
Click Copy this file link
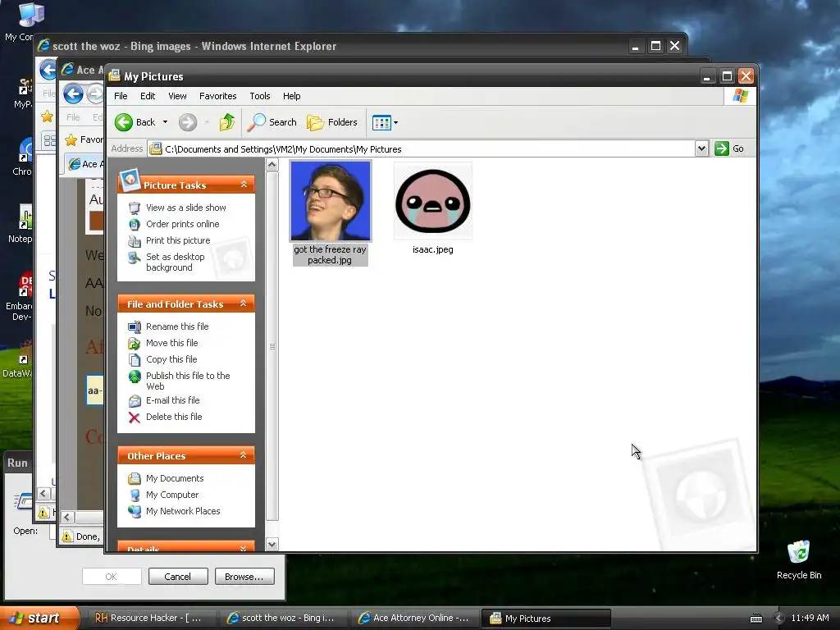point(171,359)
